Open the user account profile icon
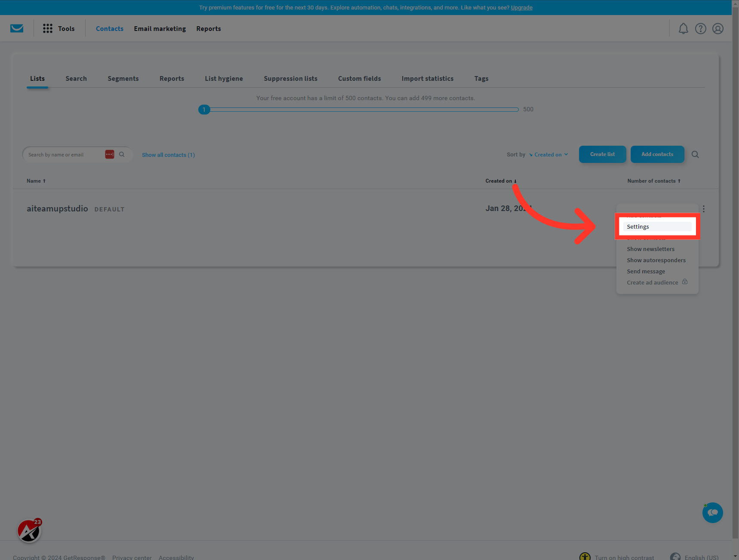Viewport: 739px width, 560px height. click(x=718, y=28)
